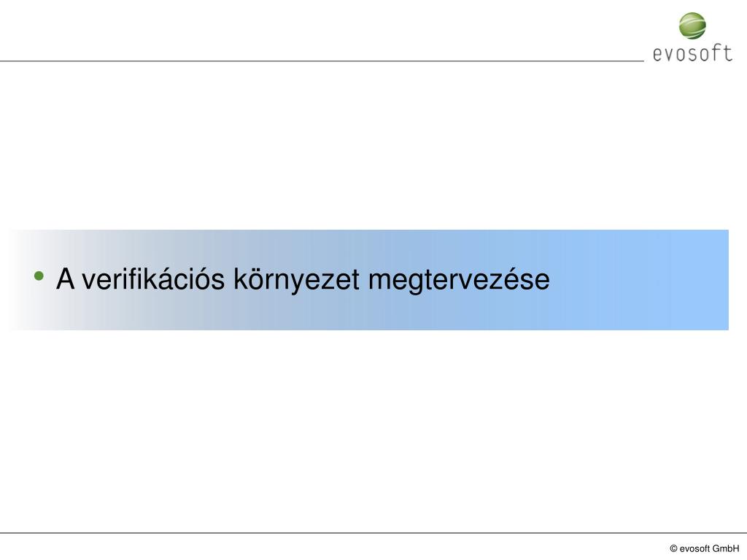Click the letter "A" starting the bullet text
The height and width of the screenshot is (560, 747).
point(65,279)
